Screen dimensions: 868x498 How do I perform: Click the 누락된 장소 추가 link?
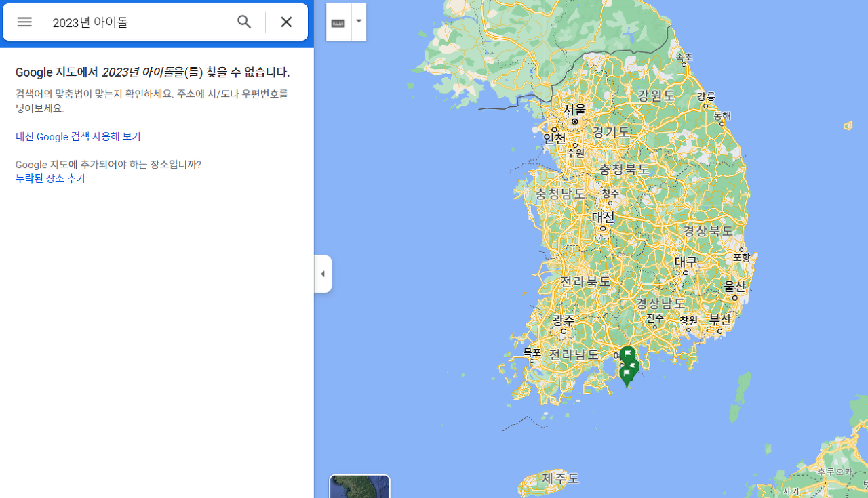click(x=50, y=178)
